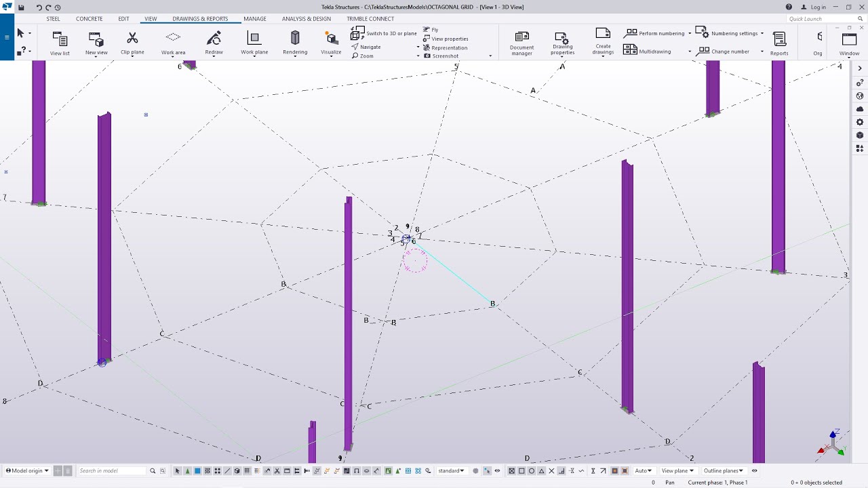Expand the Numbering settings dropdown arrow
This screenshot has width=868, height=488.
pyautogui.click(x=762, y=33)
